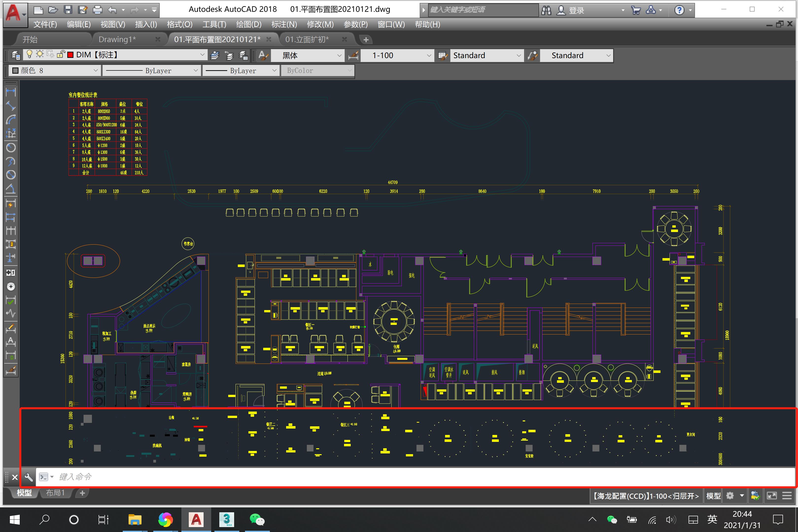Open the 标注(N) menu
798x532 pixels.
284,24
